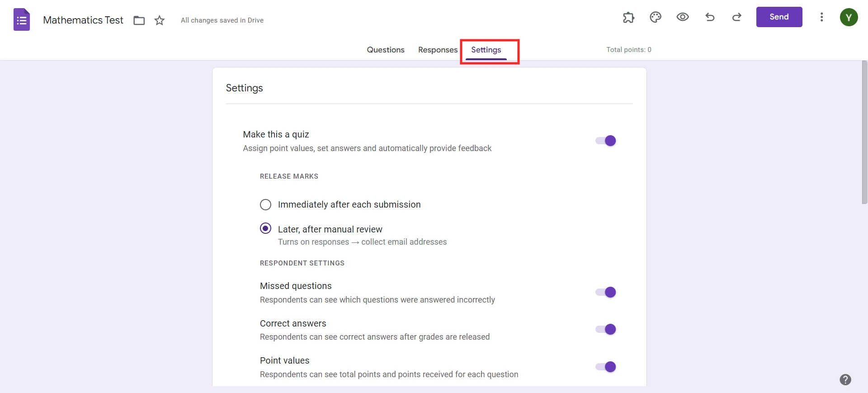
Task: Open the add-ons puzzle icon
Action: coord(628,17)
